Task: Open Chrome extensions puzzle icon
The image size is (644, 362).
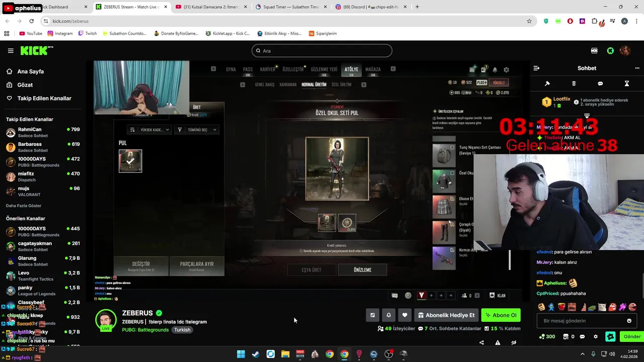Action: coord(594,21)
